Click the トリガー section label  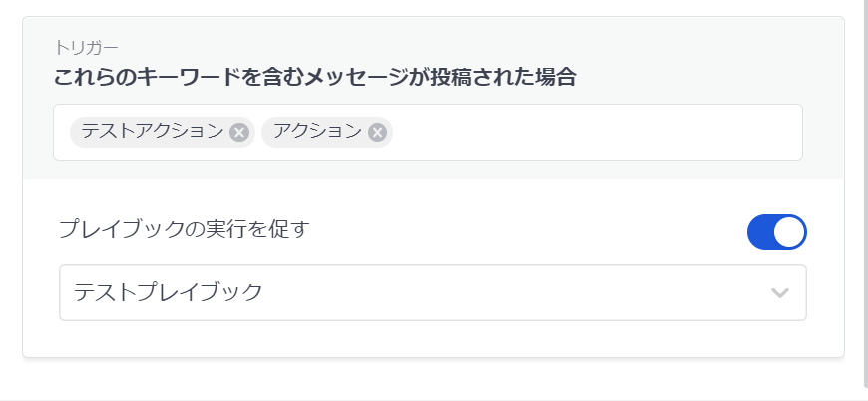click(x=86, y=48)
